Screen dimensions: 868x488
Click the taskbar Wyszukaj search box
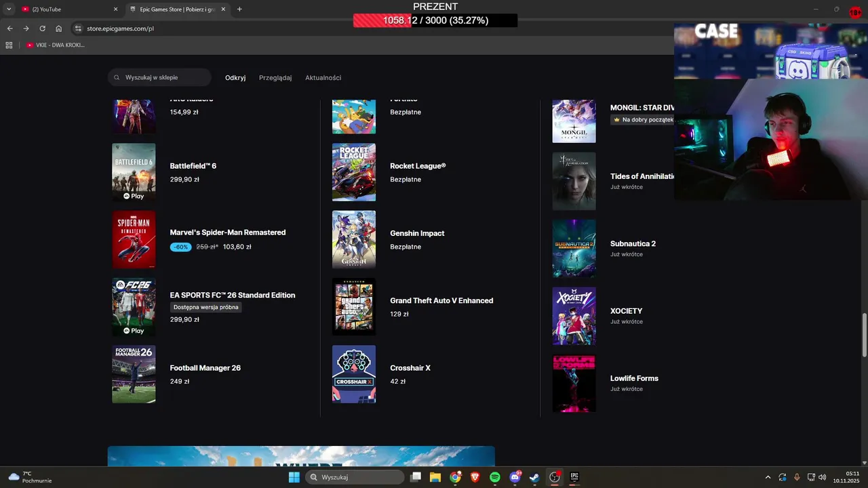(x=355, y=477)
